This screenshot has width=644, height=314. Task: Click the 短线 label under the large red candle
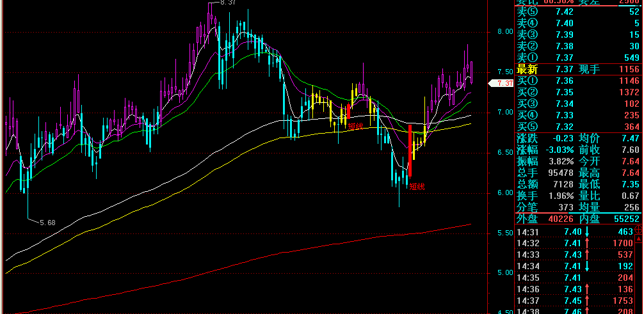417,187
